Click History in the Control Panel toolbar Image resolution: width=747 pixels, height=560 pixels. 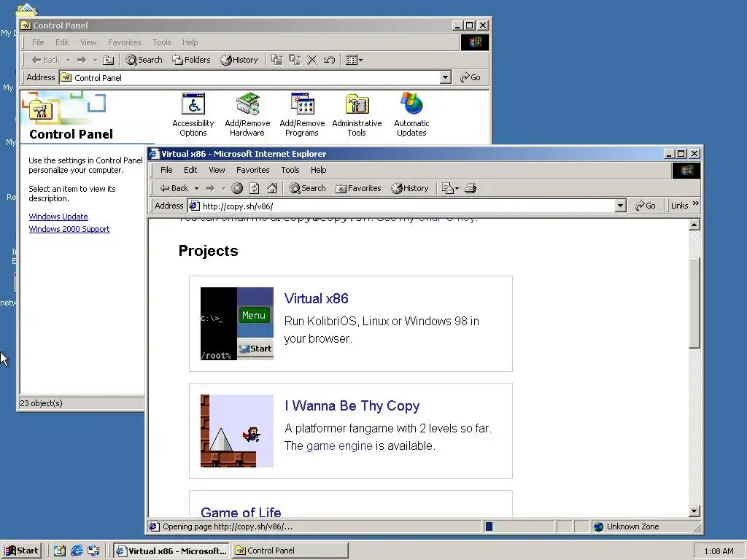(239, 60)
